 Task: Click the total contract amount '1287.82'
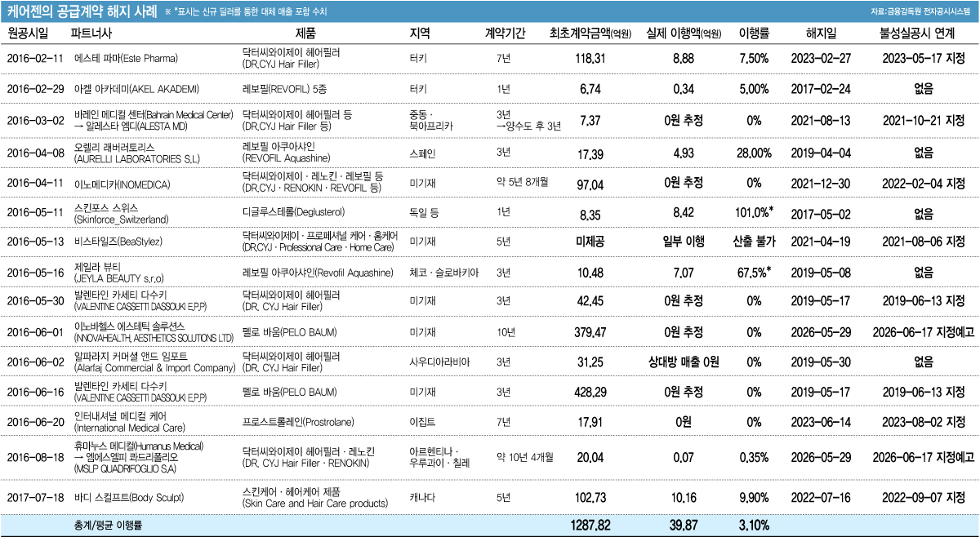point(590,526)
